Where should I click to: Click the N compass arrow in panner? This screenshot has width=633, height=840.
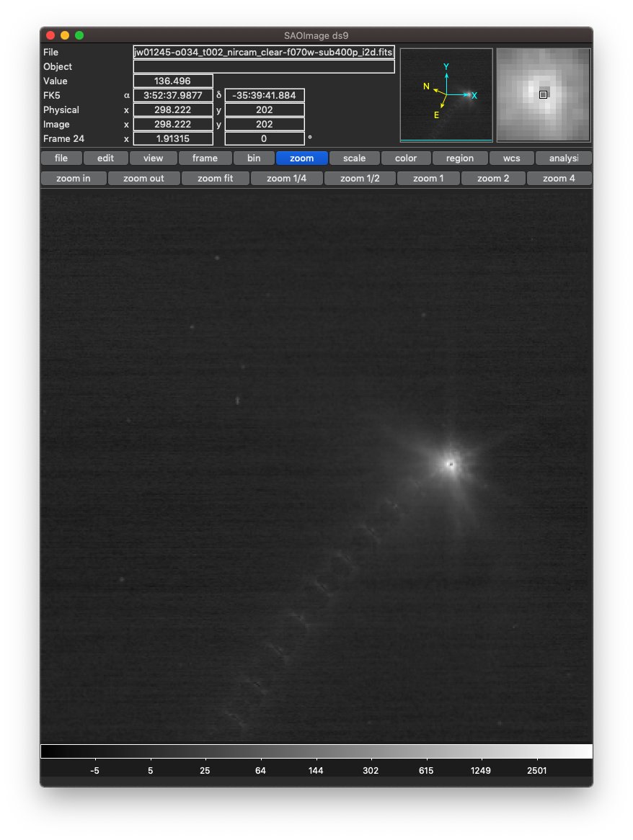pyautogui.click(x=436, y=90)
